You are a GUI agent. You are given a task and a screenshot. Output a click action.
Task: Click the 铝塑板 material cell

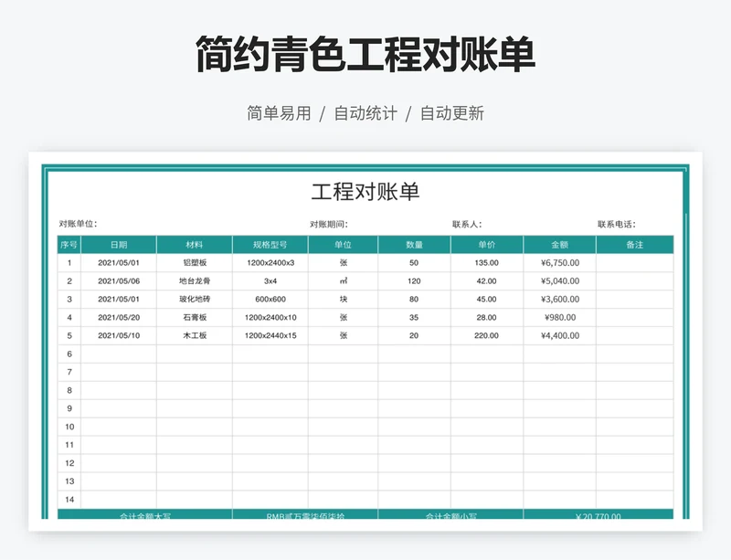[x=195, y=263]
